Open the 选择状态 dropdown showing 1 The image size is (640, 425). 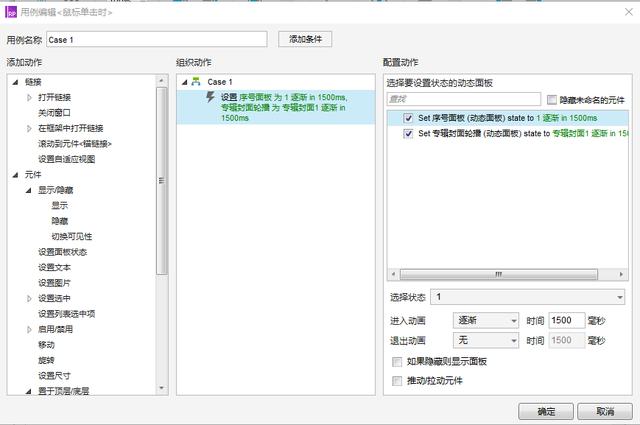click(528, 297)
